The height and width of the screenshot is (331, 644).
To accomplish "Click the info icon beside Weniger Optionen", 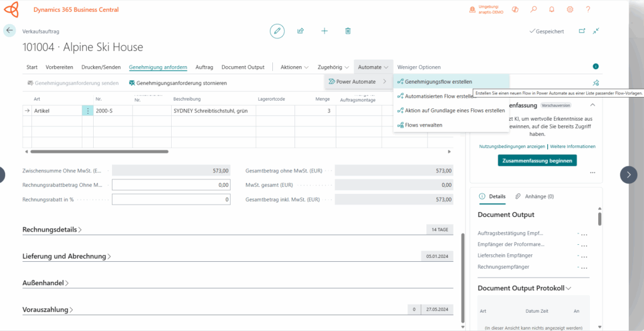I will point(596,67).
